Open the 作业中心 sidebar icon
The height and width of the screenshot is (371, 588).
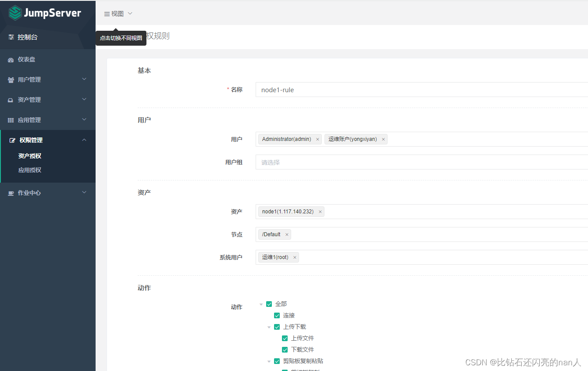click(x=11, y=193)
